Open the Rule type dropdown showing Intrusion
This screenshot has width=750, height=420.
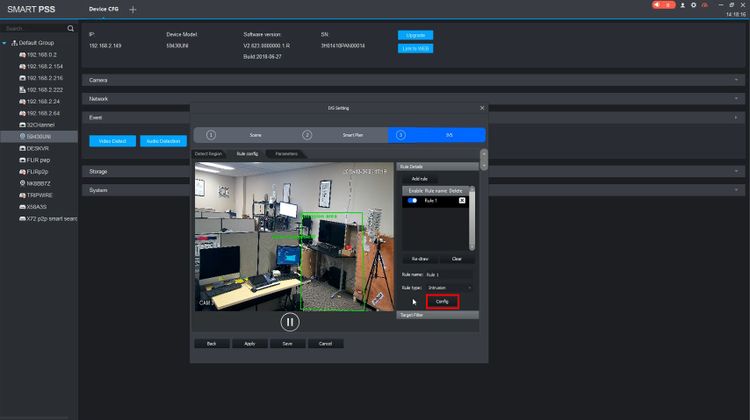tap(448, 287)
